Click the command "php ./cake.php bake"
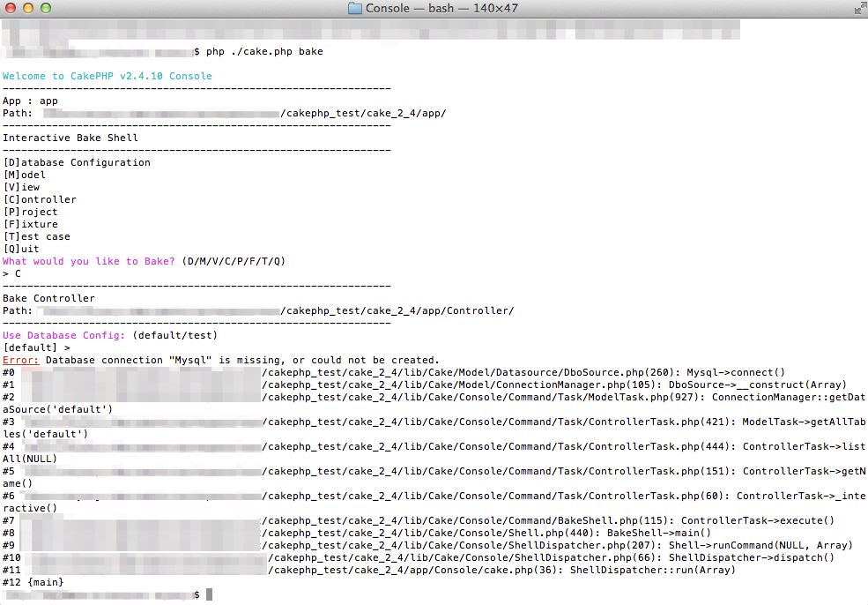Viewport: 868px width, 605px height. [x=264, y=51]
